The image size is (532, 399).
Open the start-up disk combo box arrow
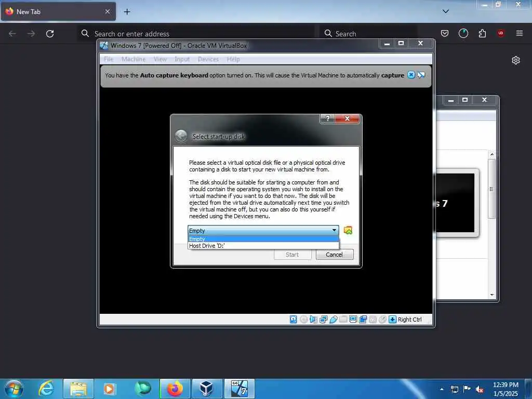click(334, 230)
